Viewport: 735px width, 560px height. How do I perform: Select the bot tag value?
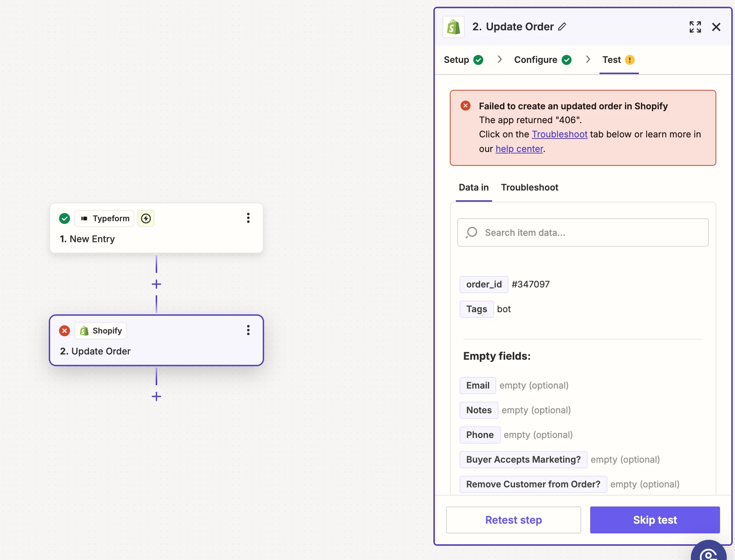(504, 309)
